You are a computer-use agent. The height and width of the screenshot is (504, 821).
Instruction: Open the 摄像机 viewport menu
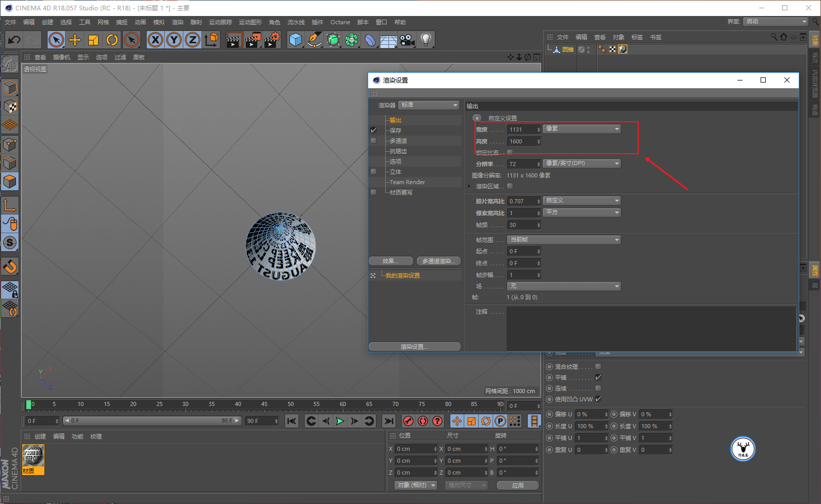61,57
